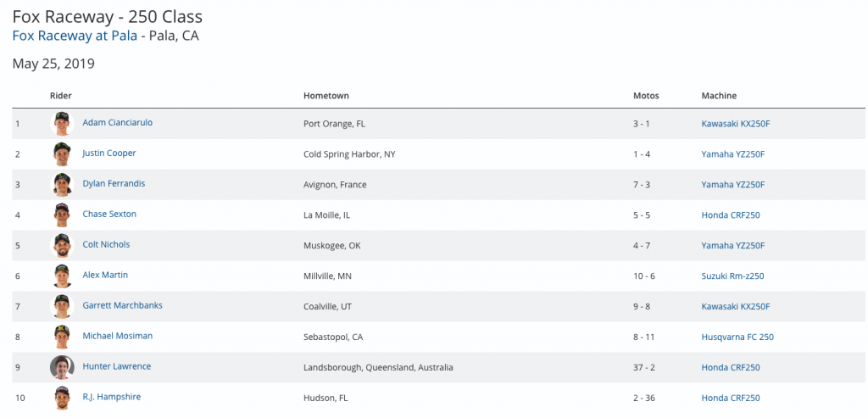
Task: Click the Motos column header
Action: 646,96
